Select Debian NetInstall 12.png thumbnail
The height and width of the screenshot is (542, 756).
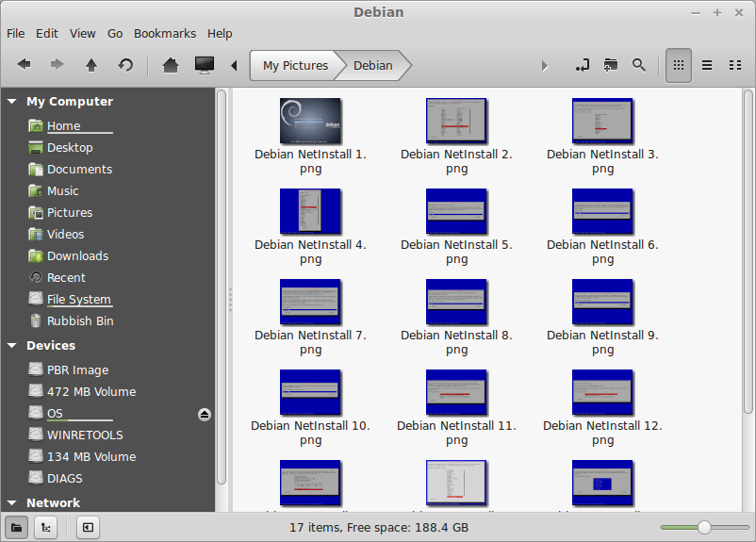[x=602, y=392]
